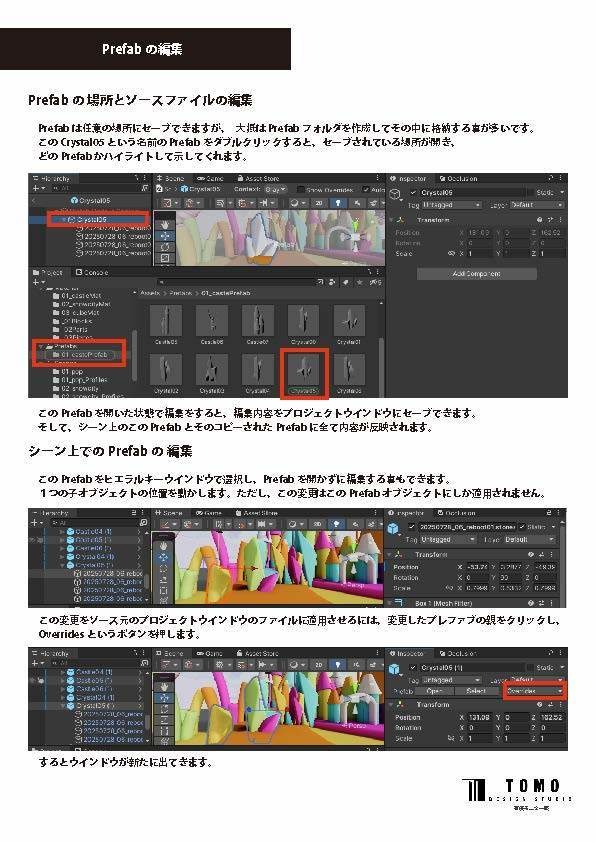The height and width of the screenshot is (842, 596).
Task: Click the Position X field showing 131.08 in the bottom Inspector
Action: pos(478,717)
